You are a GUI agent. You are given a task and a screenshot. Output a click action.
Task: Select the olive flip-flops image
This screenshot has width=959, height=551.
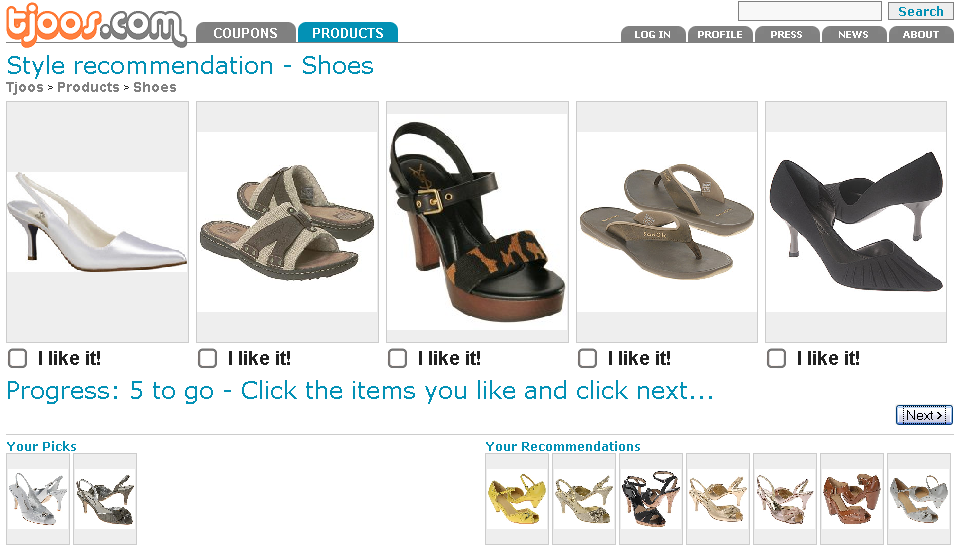coord(666,222)
